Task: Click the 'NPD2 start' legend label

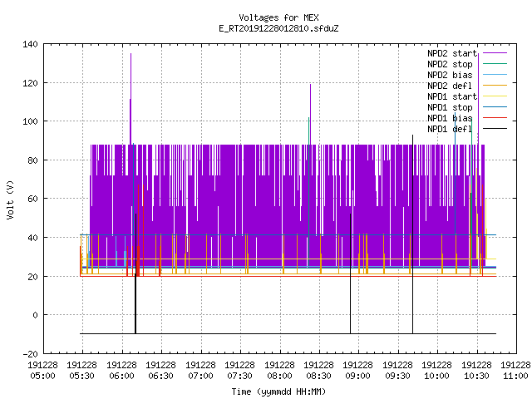Action: point(452,53)
